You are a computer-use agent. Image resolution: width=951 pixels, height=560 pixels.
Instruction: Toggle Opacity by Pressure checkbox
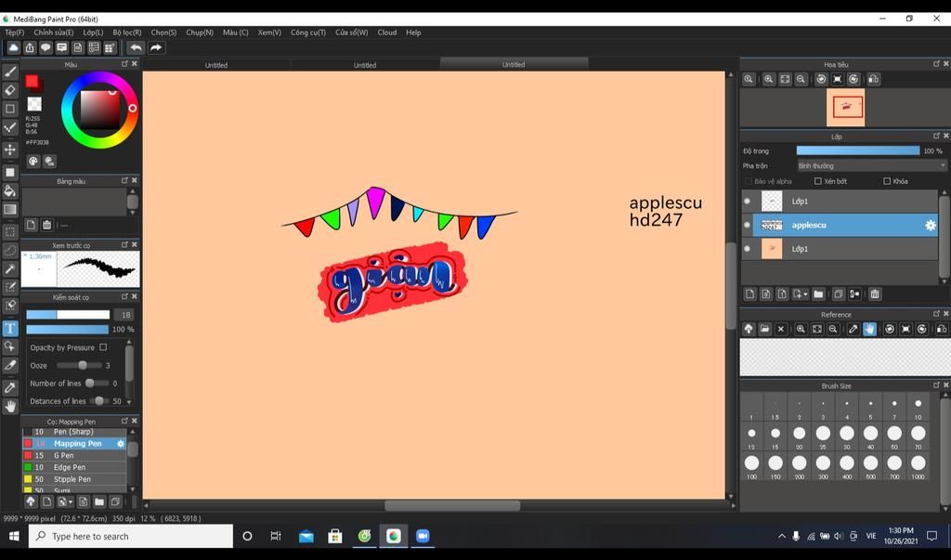click(x=103, y=347)
